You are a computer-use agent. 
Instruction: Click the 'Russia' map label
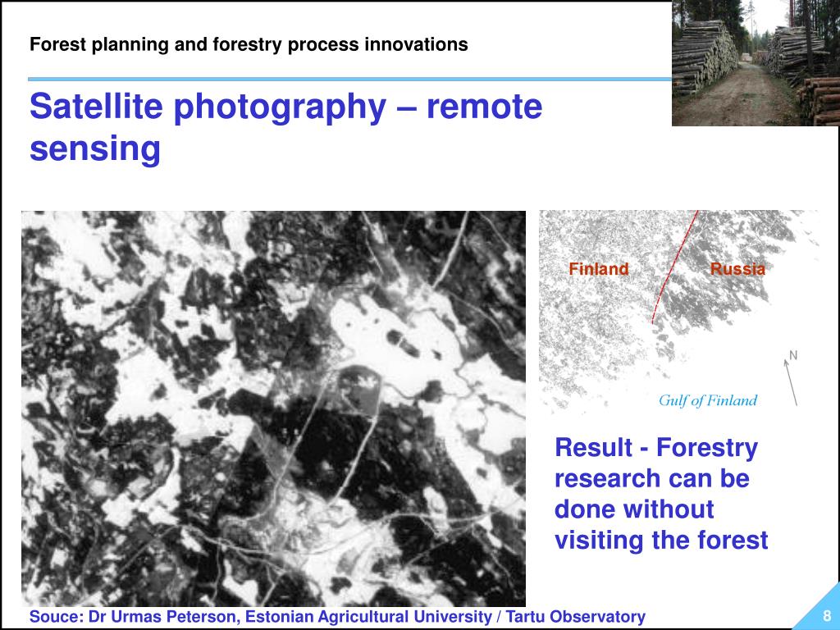pos(737,269)
